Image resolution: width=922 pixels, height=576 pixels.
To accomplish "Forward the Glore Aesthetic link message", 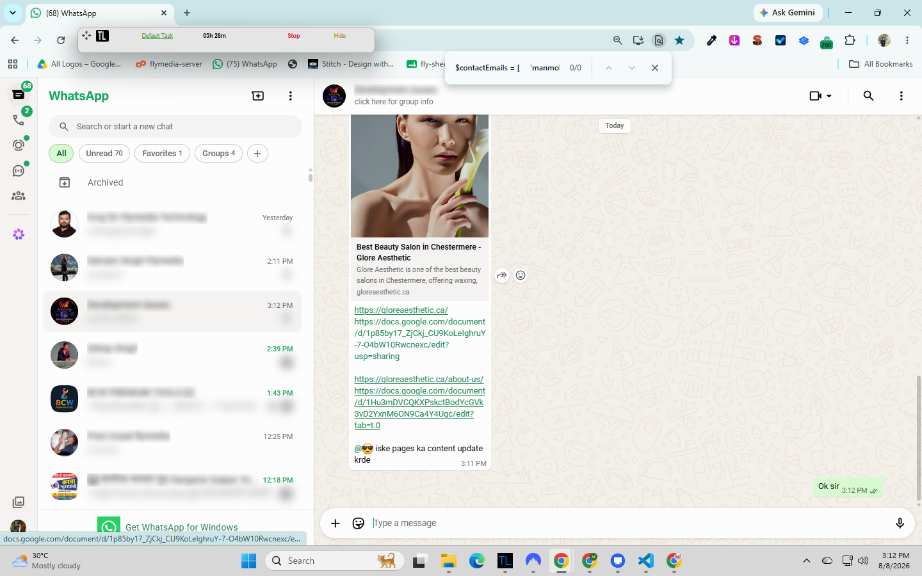I will 501,275.
